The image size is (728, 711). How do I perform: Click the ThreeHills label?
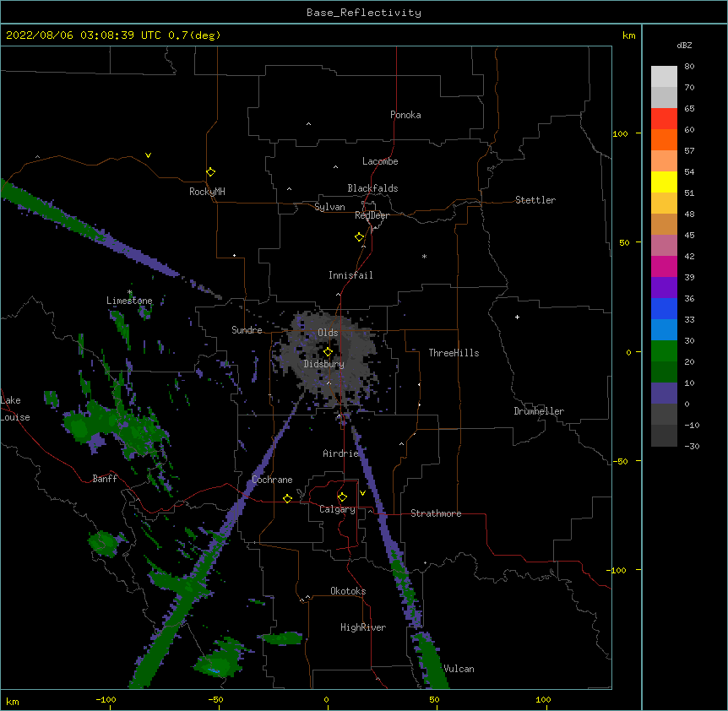tap(454, 353)
